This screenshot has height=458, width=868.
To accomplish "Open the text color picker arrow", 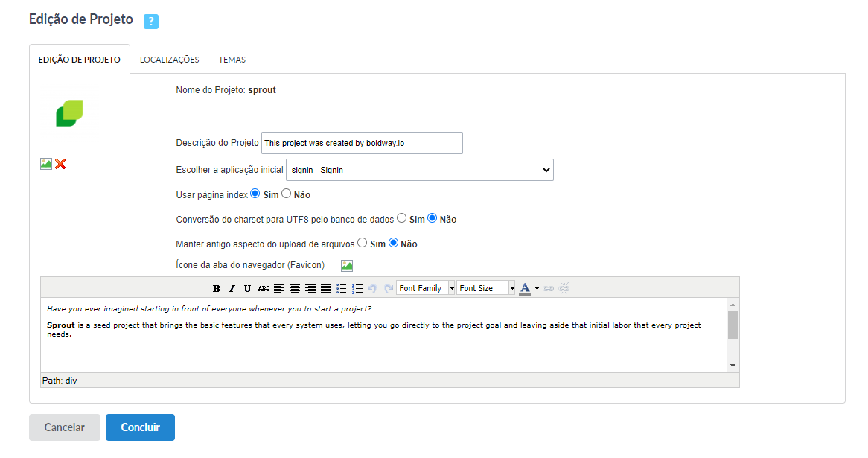I will tap(537, 288).
